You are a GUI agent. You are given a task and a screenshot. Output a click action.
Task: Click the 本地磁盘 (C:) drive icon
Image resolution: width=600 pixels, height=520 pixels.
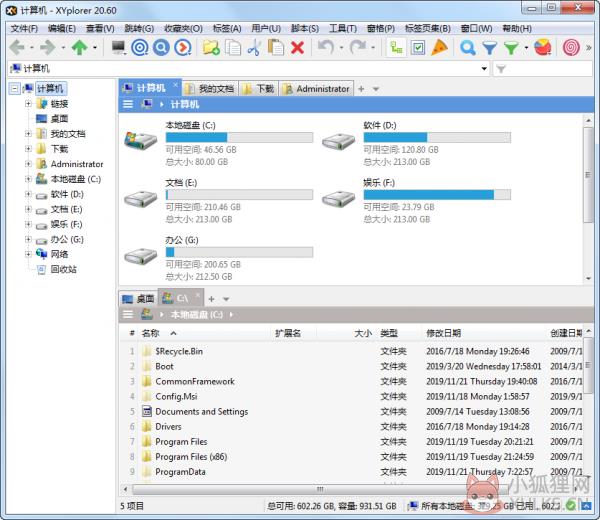pyautogui.click(x=141, y=140)
